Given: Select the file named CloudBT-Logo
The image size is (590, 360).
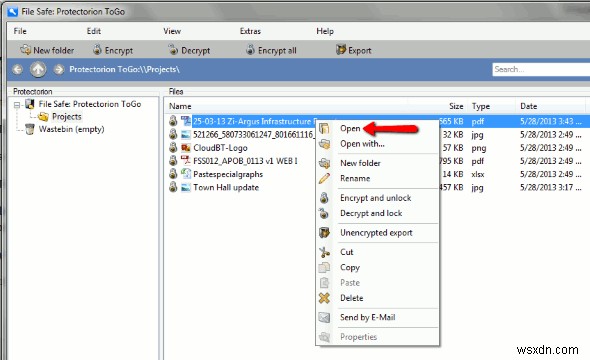Looking at the screenshot, I should (220, 147).
